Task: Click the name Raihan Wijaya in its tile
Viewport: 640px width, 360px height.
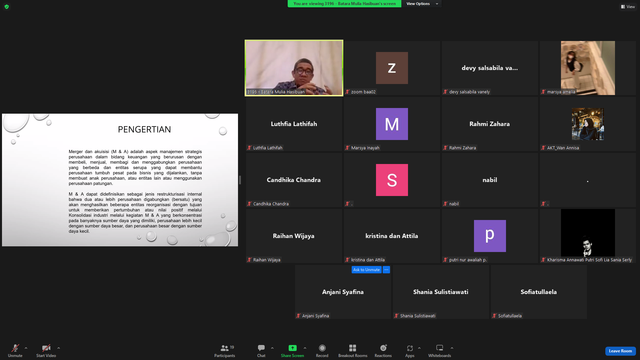Action: (293, 236)
